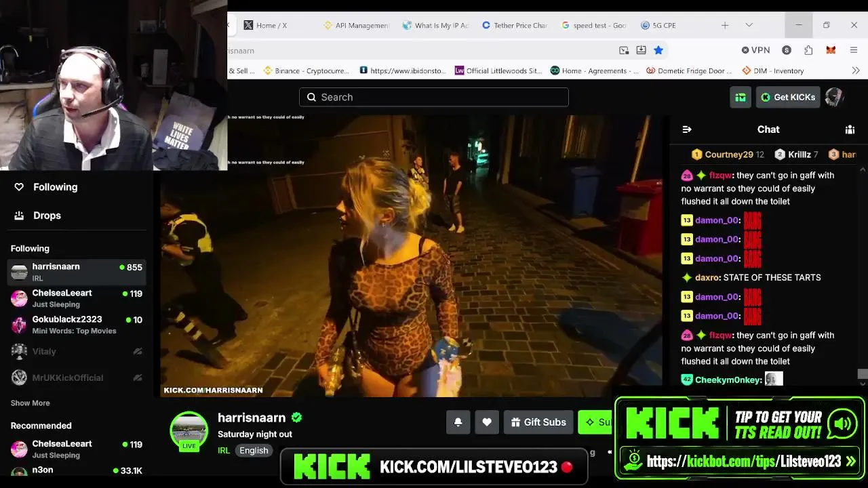Open the dollar-sign wallet icon in toolbar
868x488 pixels.
pyautogui.click(x=787, y=50)
